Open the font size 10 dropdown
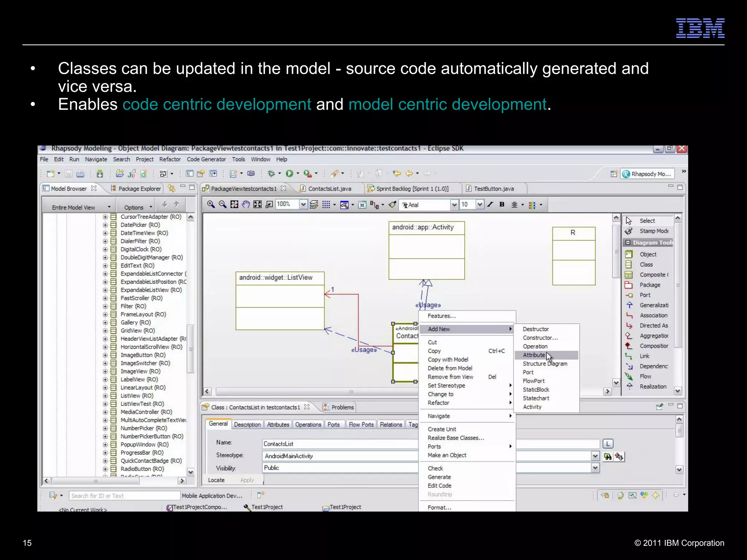The image size is (747, 560). 480,205
